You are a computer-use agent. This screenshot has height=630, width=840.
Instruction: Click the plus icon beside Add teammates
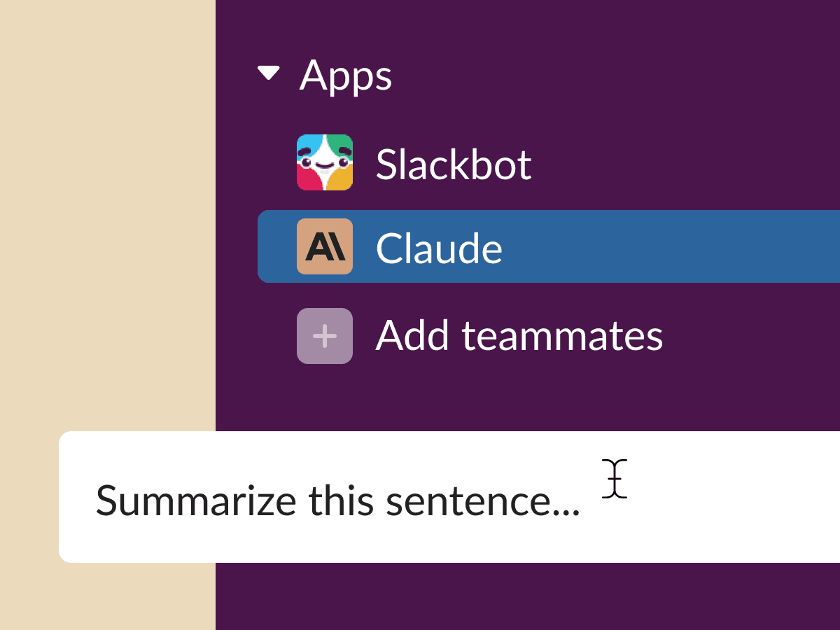[325, 336]
